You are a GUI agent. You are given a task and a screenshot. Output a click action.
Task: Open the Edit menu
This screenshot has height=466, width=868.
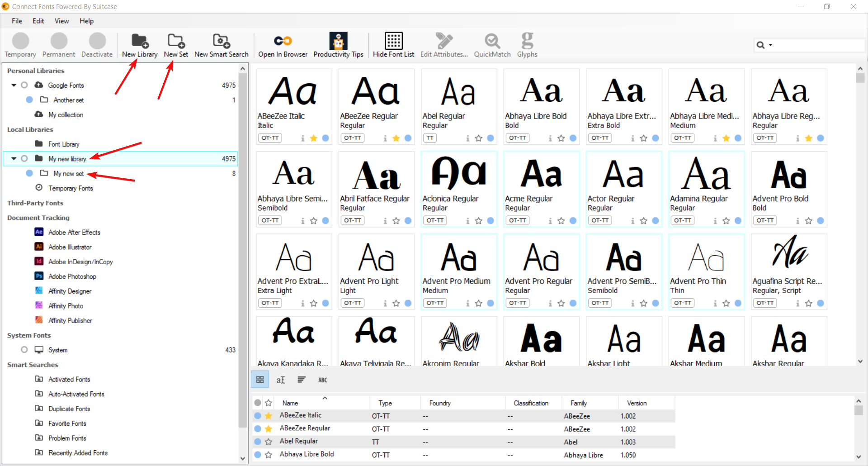coord(38,21)
